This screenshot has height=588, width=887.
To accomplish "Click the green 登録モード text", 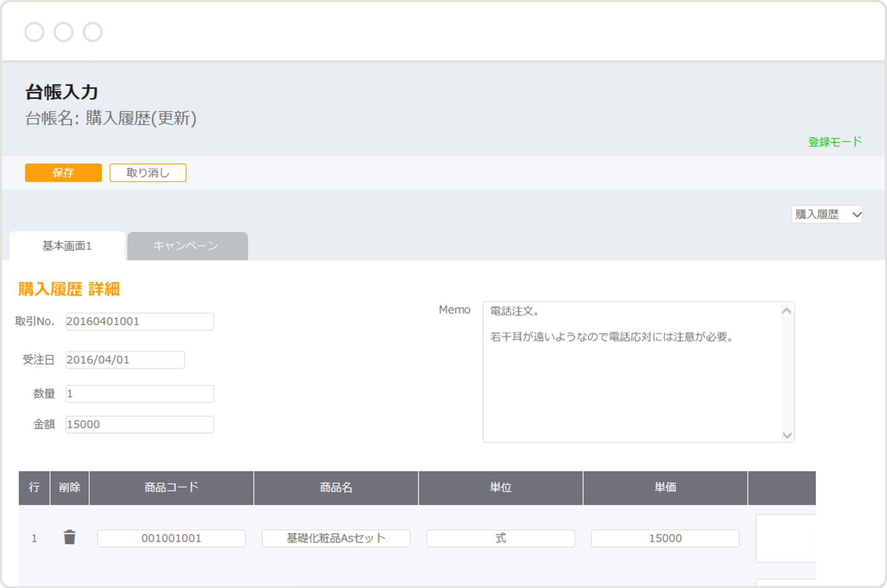I will coord(835,142).
